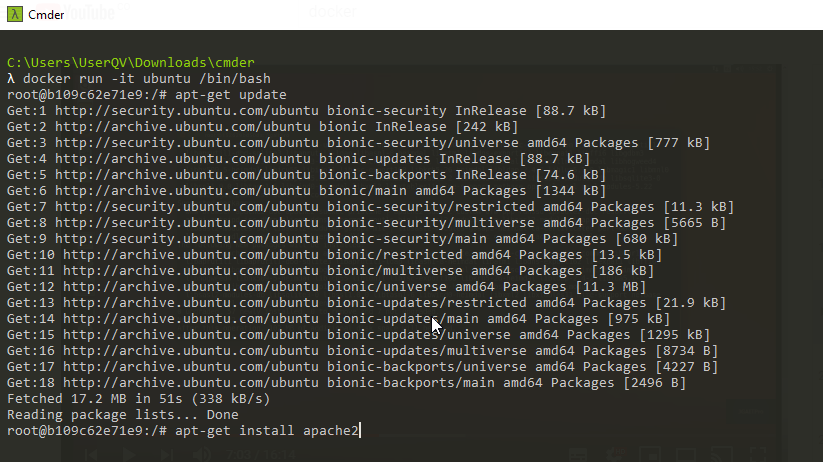Click the Get:4 bionic-updates InRelease line
This screenshot has height=462, width=823.
pyautogui.click(x=298, y=159)
